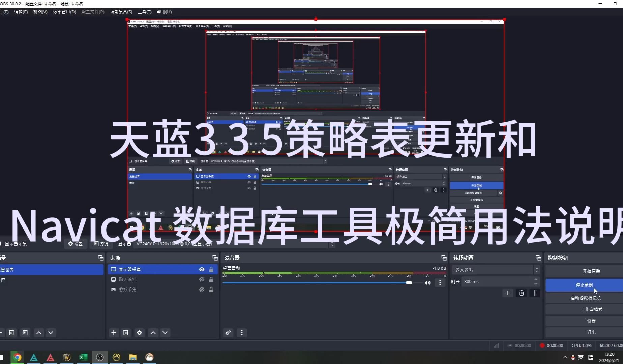Image resolution: width=623 pixels, height=364 pixels.
Task: Undock the 来源 panel with float icon
Action: tap(215, 258)
